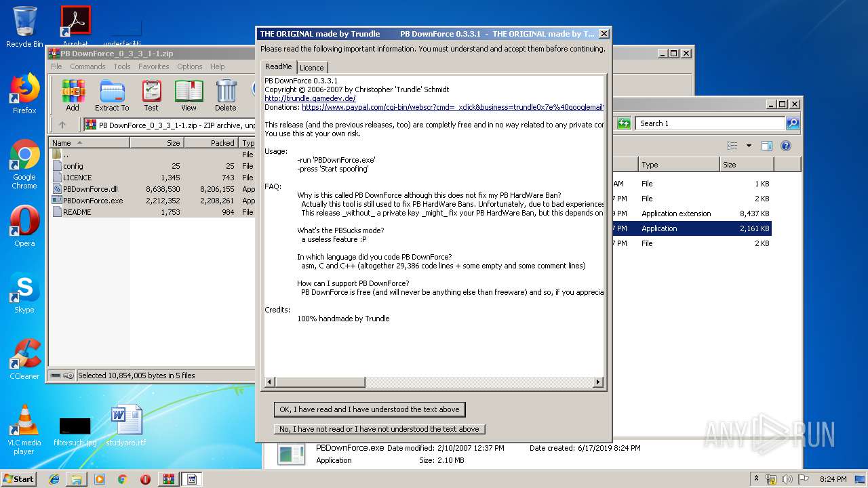Click the left scroll arrow in ReadMe
This screenshot has height=488, width=868.
tap(269, 382)
